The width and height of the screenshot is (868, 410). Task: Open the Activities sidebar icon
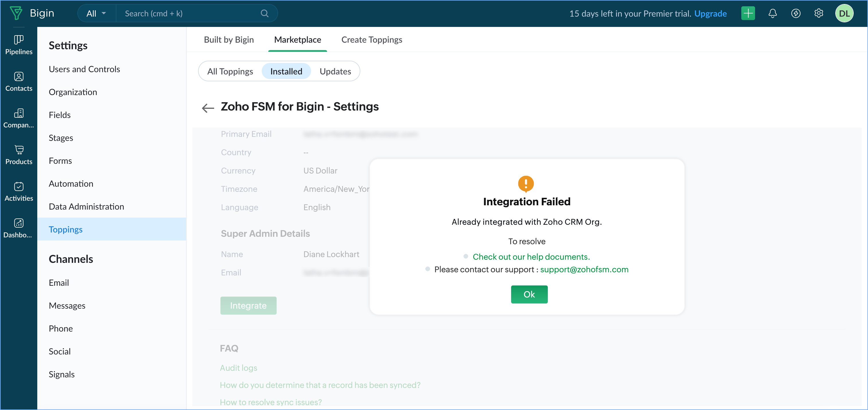pos(19,192)
